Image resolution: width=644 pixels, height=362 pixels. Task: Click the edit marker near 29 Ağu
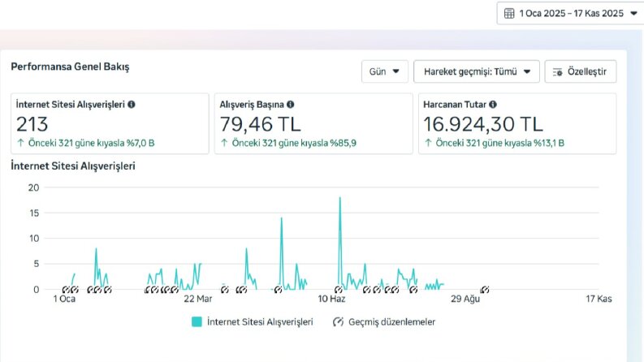[485, 290]
